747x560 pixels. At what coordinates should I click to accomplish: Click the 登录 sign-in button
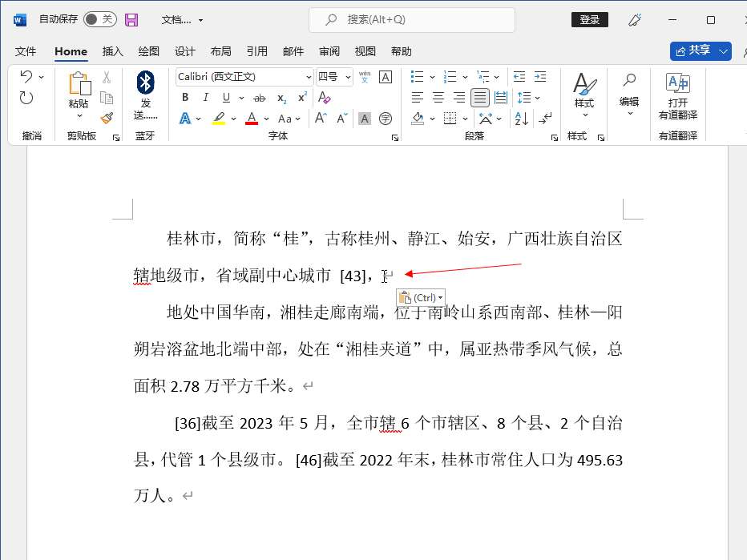click(x=590, y=19)
